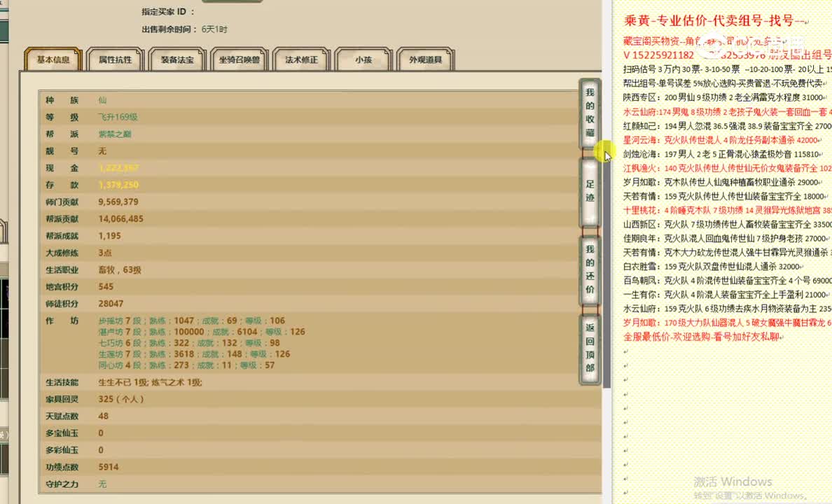
Task: Click the 一生有你 克火队 listing line
Action: click(726, 295)
